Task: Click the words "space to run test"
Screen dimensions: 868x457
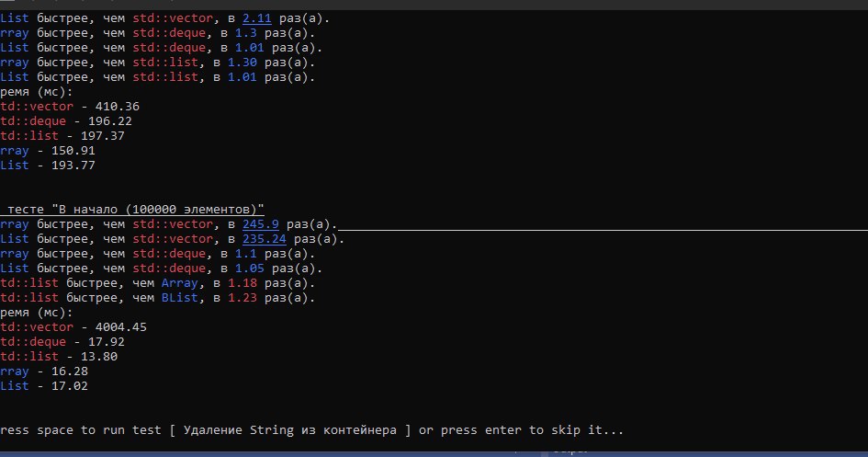Action: pyautogui.click(x=98, y=429)
